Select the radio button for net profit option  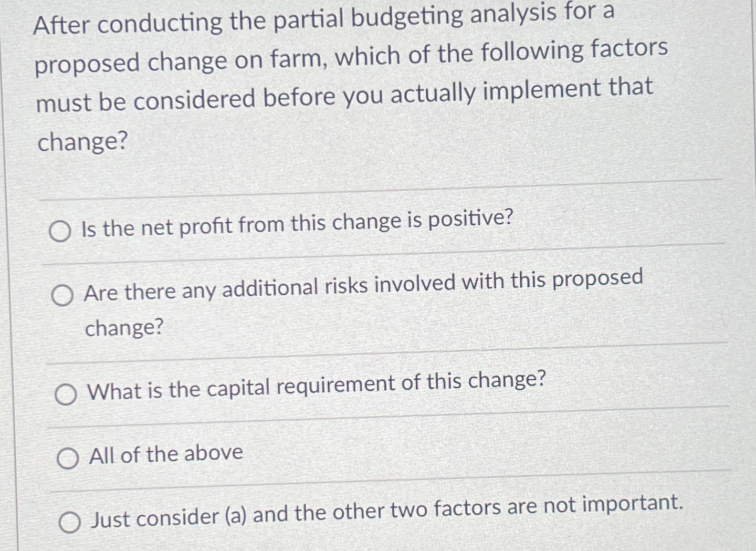pos(61,230)
